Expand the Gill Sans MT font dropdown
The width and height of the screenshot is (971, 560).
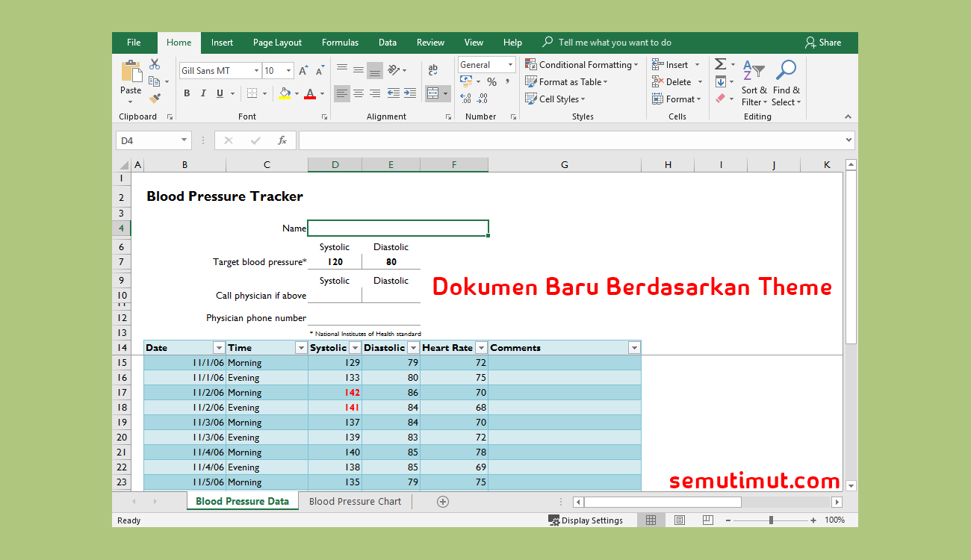(256, 71)
